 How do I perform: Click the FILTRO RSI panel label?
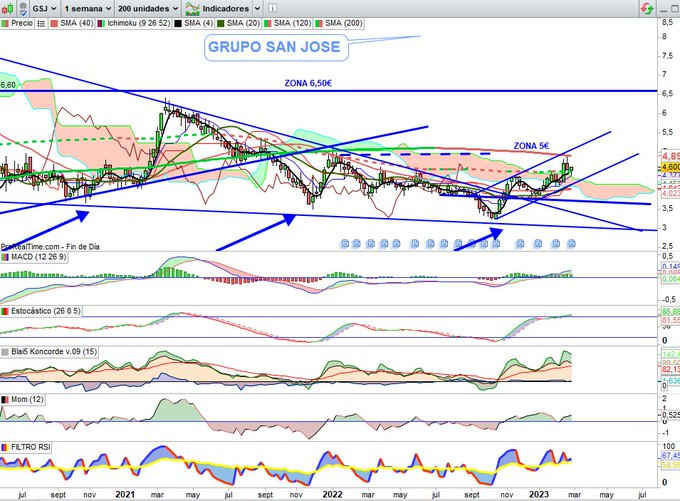pyautogui.click(x=30, y=447)
